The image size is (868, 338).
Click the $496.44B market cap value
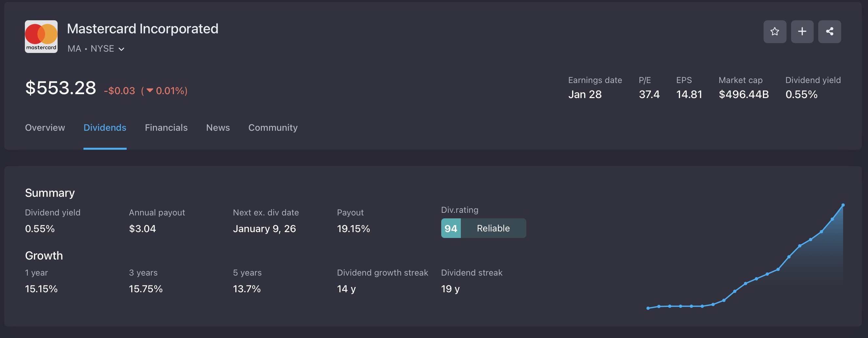click(x=743, y=94)
